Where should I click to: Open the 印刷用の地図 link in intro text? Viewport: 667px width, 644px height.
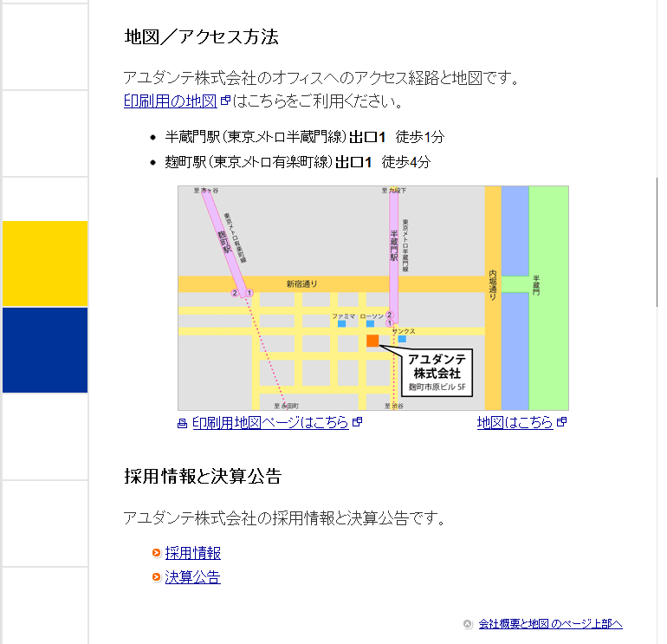[170, 101]
